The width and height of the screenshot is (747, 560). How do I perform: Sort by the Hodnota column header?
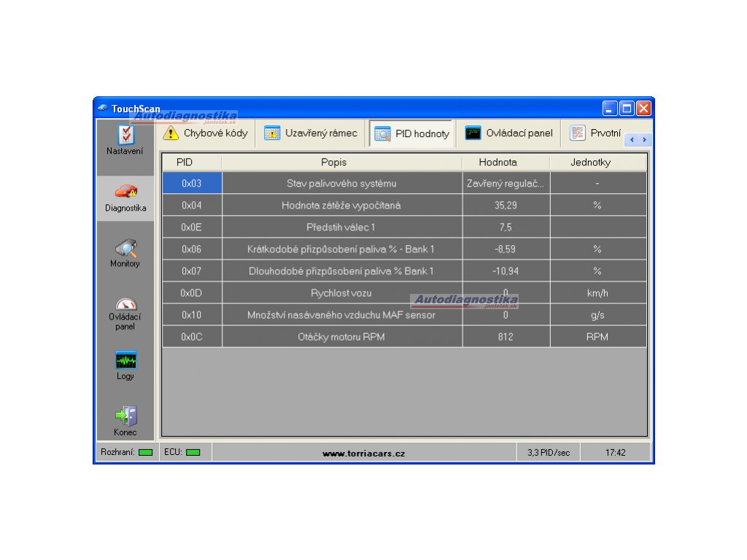pyautogui.click(x=498, y=163)
